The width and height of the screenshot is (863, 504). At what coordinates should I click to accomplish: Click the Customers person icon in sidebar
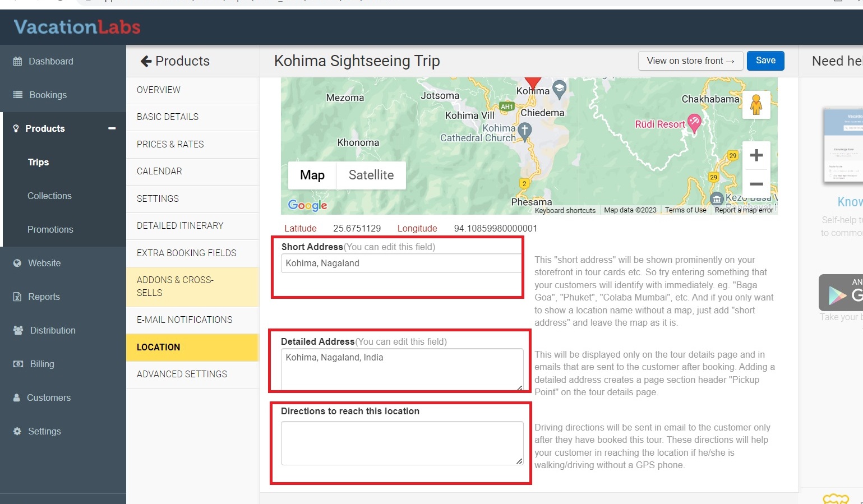pos(17,397)
